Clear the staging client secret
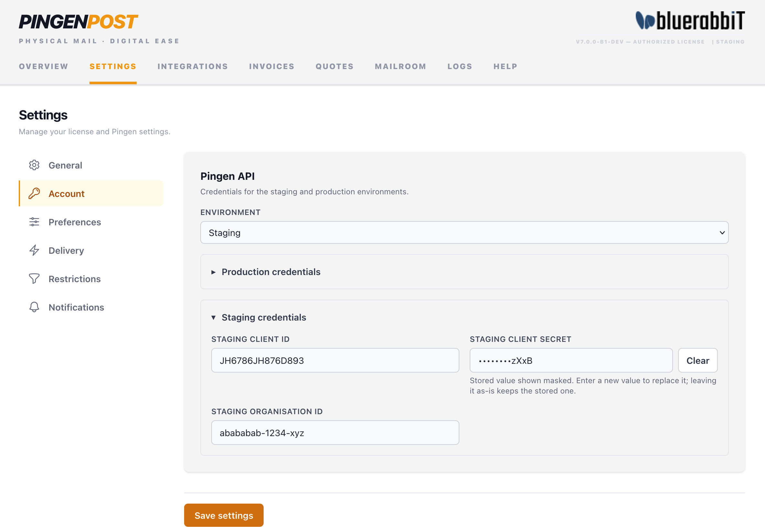 click(x=698, y=360)
